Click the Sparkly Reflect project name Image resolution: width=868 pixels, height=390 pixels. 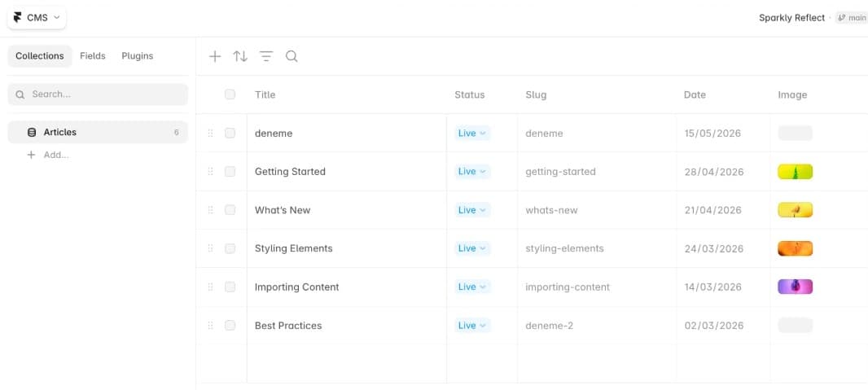coord(791,18)
